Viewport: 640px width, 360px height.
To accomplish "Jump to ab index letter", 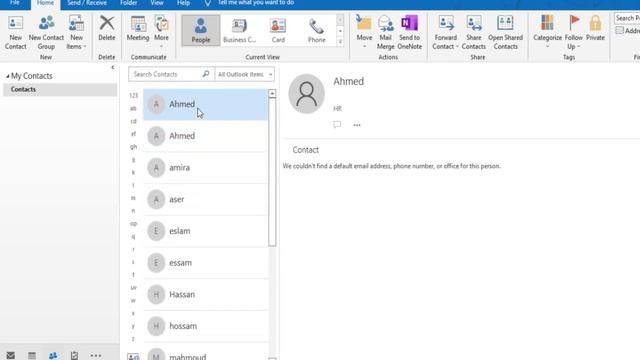I will point(133,109).
